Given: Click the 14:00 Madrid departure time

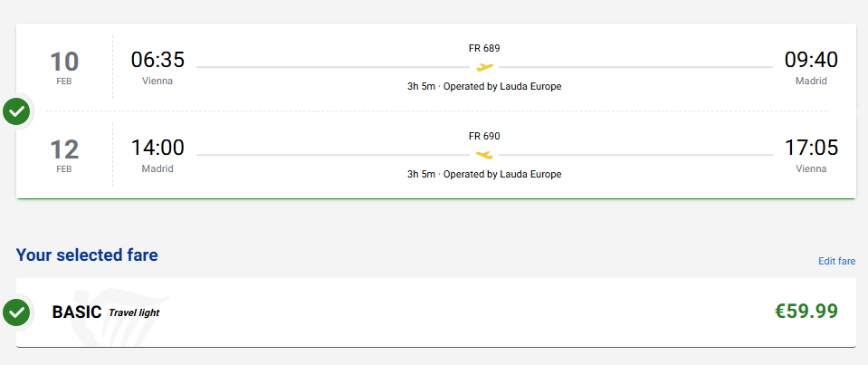Looking at the screenshot, I should (x=157, y=148).
